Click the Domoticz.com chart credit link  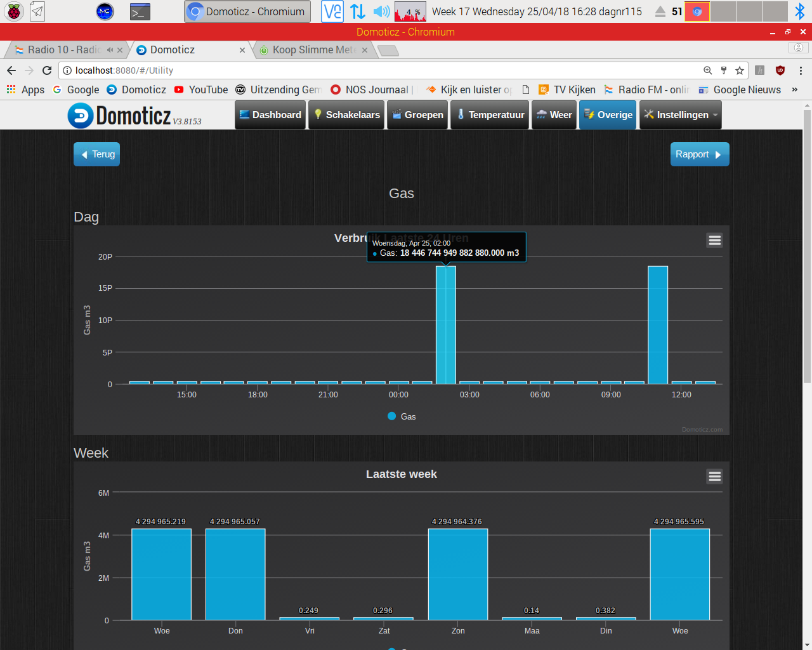pos(702,430)
